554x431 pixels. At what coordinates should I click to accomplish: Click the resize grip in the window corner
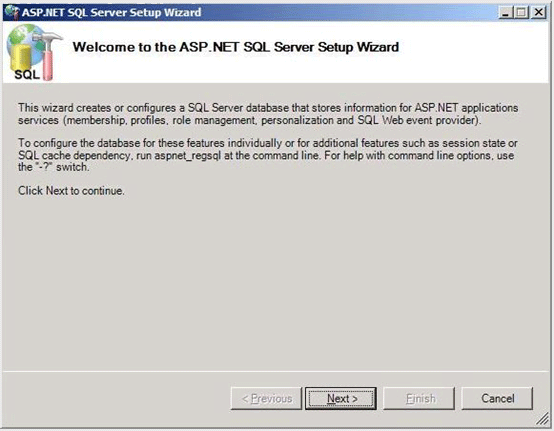[542, 419]
